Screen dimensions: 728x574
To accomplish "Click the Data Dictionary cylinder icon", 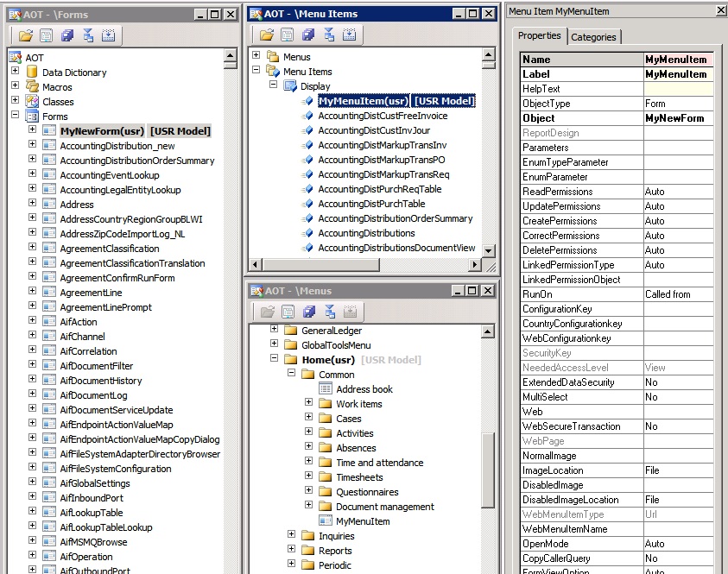I will tap(32, 72).
